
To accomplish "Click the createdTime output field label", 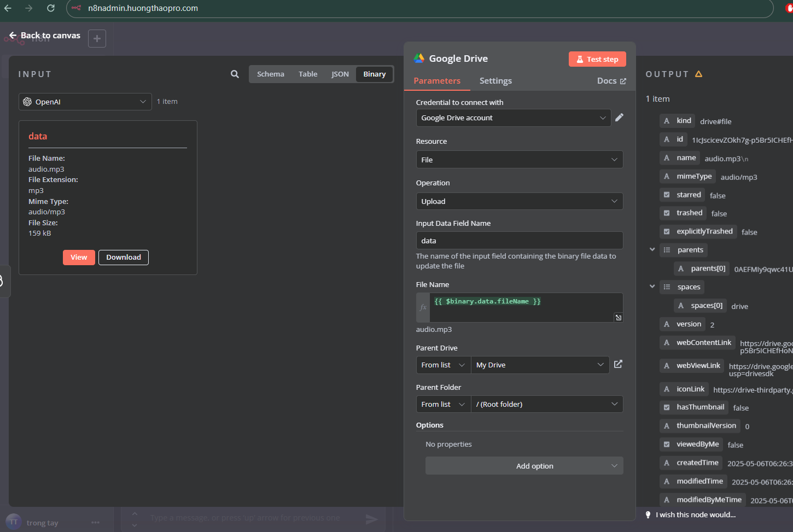I will pyautogui.click(x=697, y=463).
